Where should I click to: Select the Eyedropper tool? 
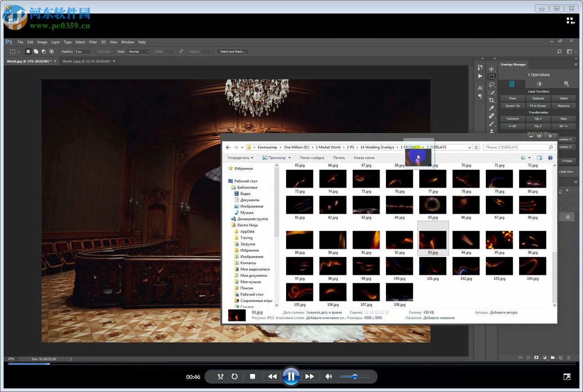(491, 108)
